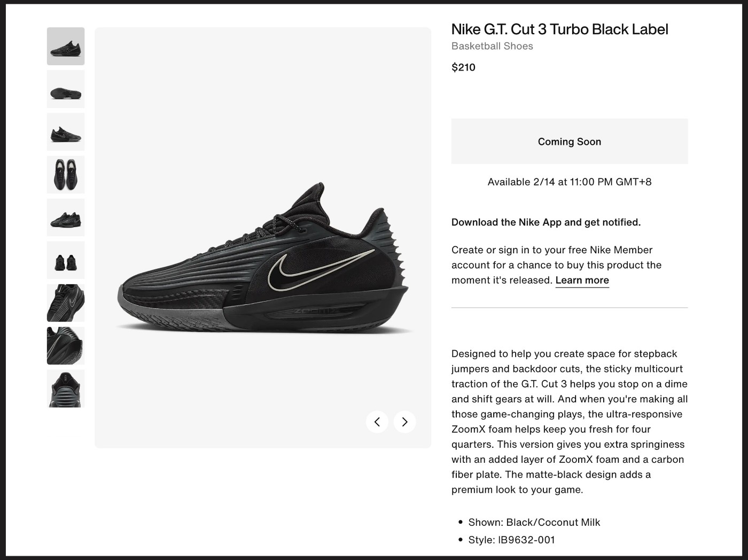The height and width of the screenshot is (560, 748).
Task: Click the Basketball Shoes subtitle
Action: click(x=492, y=46)
